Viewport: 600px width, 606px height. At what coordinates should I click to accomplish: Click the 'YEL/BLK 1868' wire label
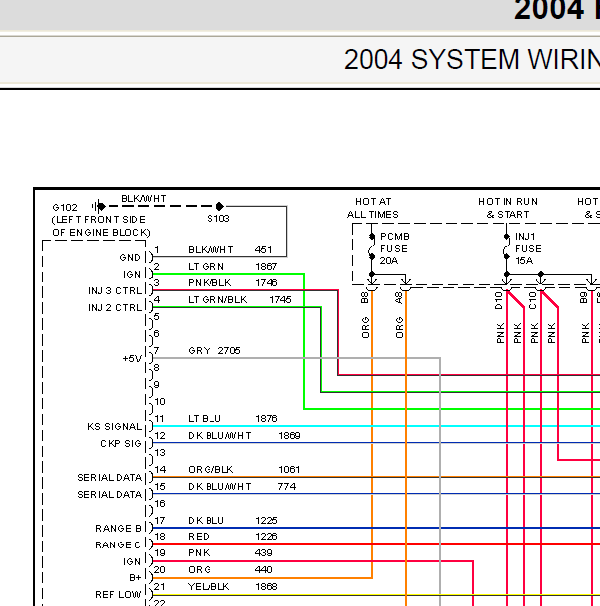click(x=232, y=587)
